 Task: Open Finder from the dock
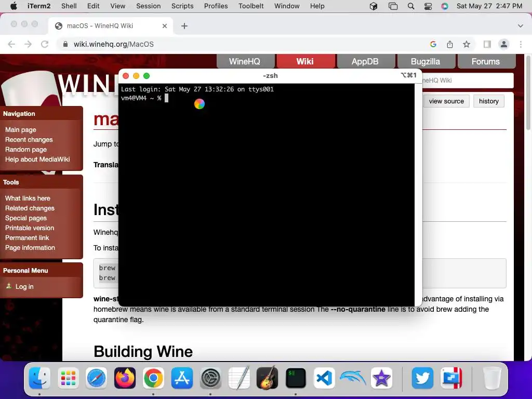[39, 378]
